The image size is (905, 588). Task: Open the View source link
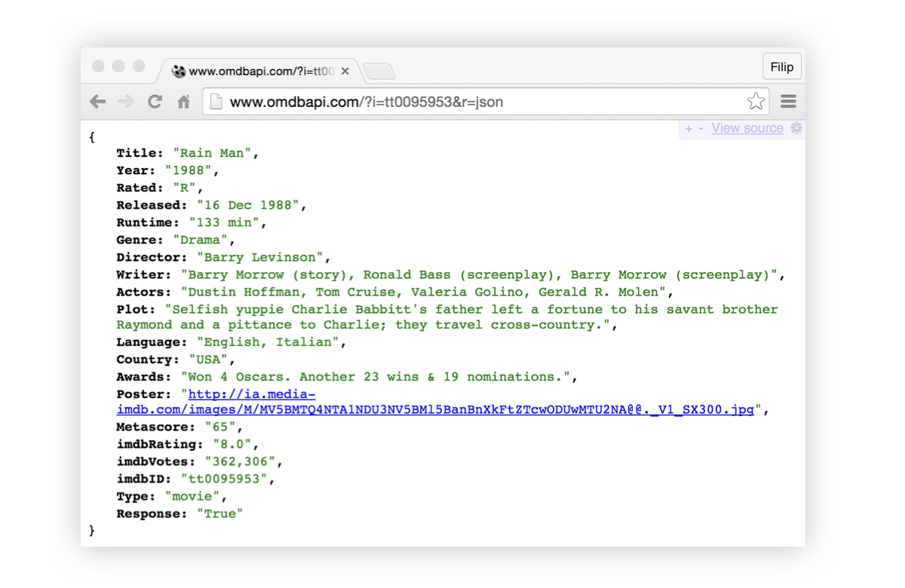[x=747, y=128]
